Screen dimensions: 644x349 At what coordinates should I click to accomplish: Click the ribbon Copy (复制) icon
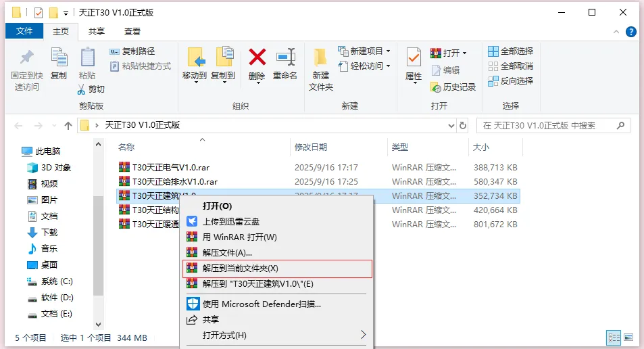(x=59, y=57)
